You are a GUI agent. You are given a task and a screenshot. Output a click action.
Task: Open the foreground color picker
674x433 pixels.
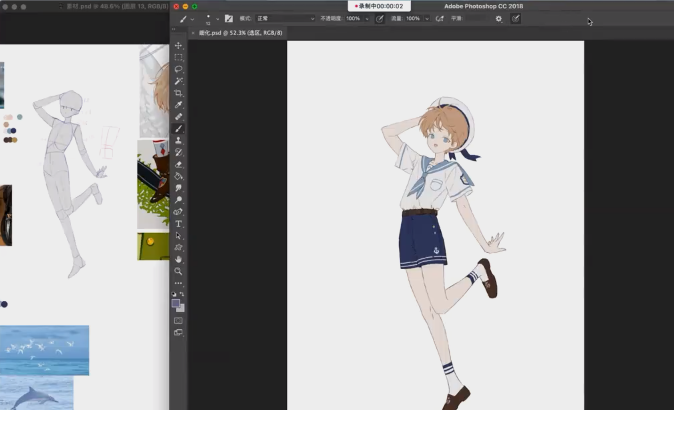[175, 304]
